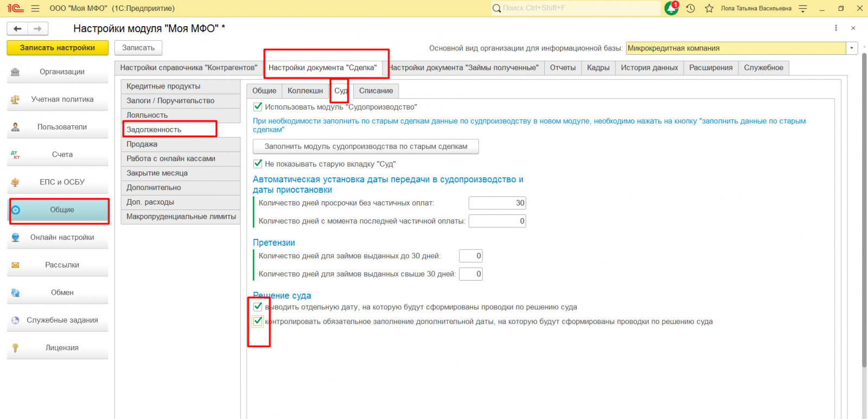This screenshot has width=868, height=419.
Task: Select the Общие sub-tab
Action: click(264, 91)
